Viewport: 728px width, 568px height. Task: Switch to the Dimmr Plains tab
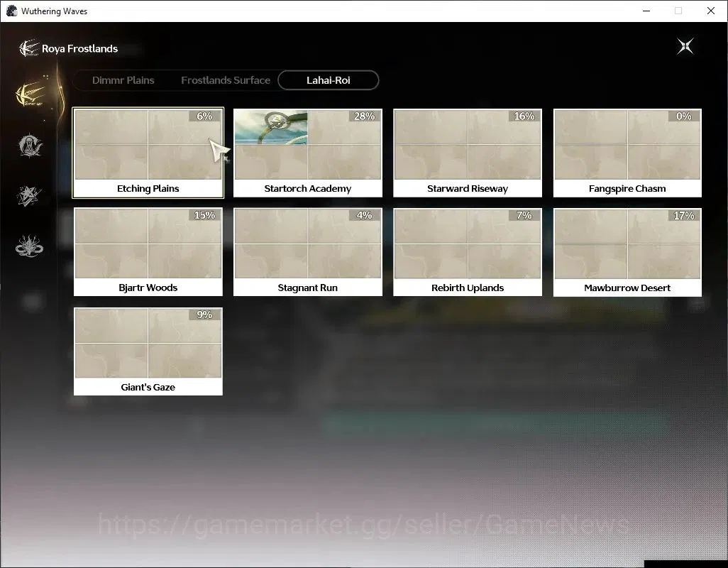click(123, 80)
